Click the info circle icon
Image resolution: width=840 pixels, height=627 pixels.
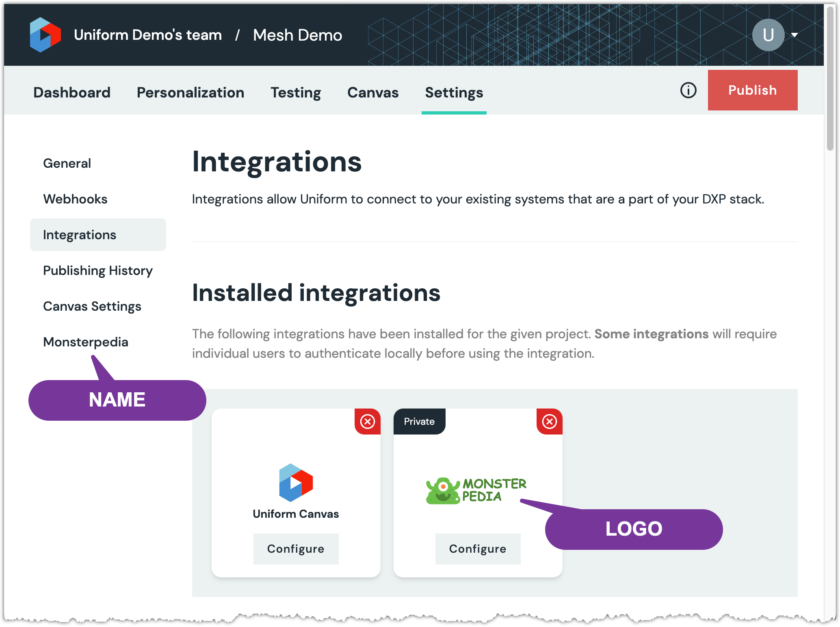(x=688, y=90)
